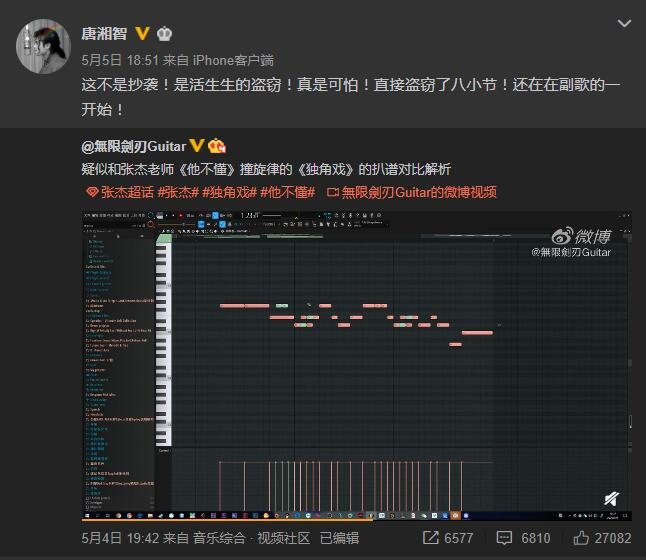This screenshot has width=646, height=560.
Task: Open the 5月5日 18:51 timestamp link
Action: [x=120, y=60]
